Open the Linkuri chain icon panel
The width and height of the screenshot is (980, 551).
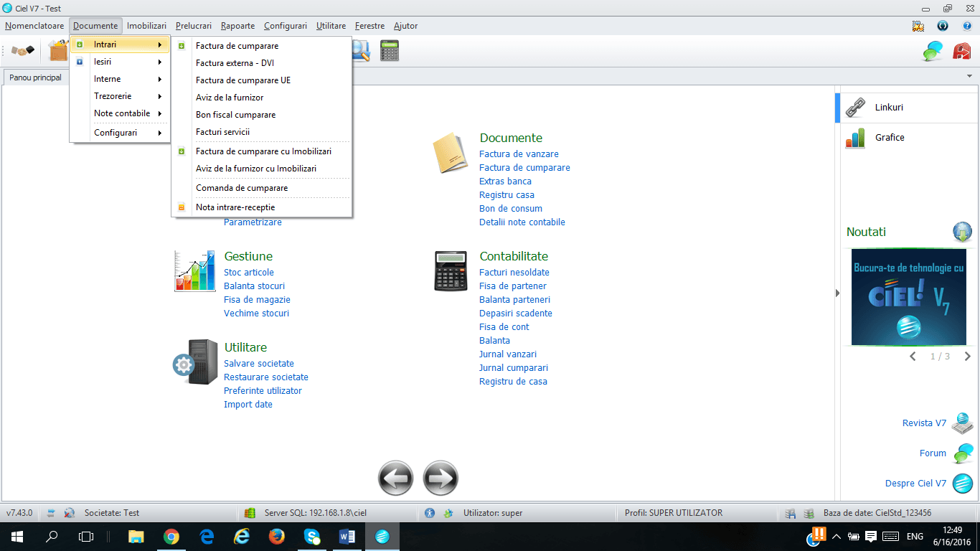pyautogui.click(x=856, y=108)
